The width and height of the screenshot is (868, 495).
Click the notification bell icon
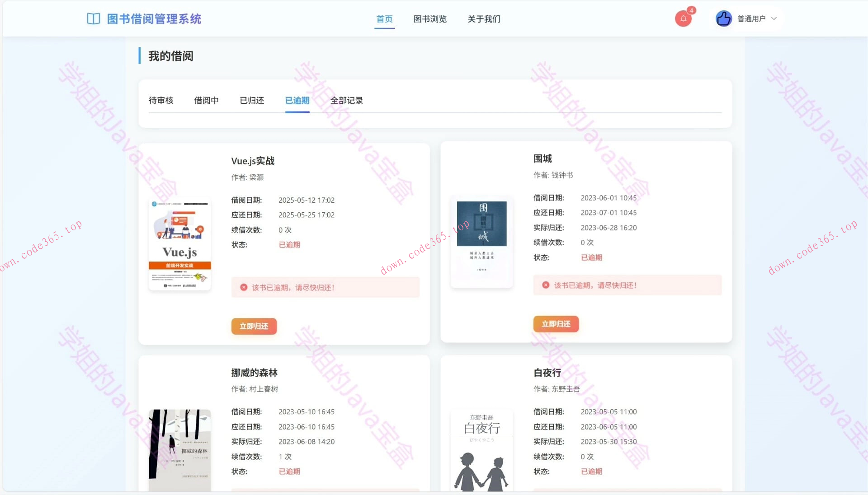[x=683, y=18]
